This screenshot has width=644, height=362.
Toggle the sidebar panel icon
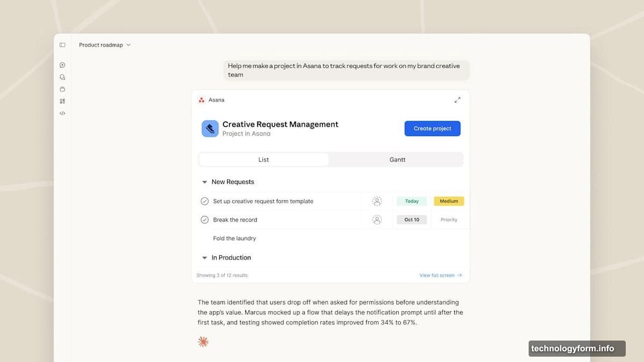62,45
